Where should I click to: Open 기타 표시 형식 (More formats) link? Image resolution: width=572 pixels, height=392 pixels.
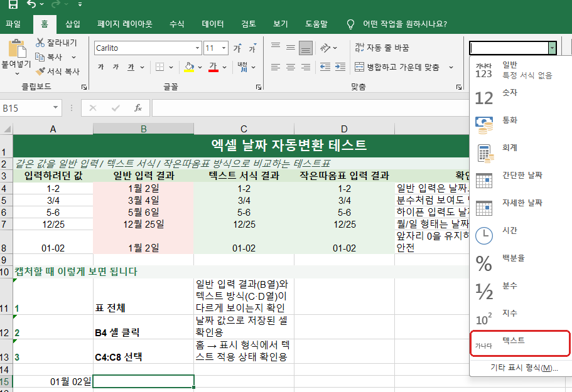[524, 368]
